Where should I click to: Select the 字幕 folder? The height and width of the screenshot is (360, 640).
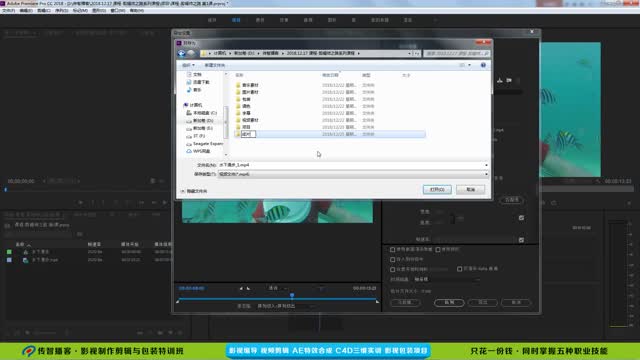[243, 113]
